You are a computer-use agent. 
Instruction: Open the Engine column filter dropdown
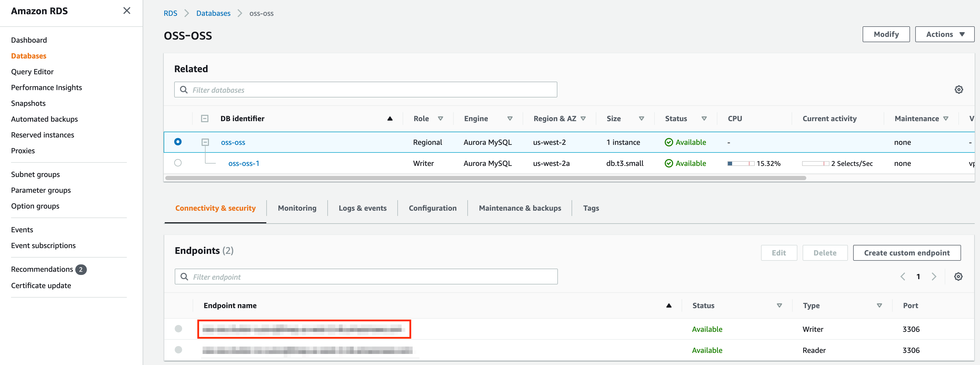[x=510, y=118]
